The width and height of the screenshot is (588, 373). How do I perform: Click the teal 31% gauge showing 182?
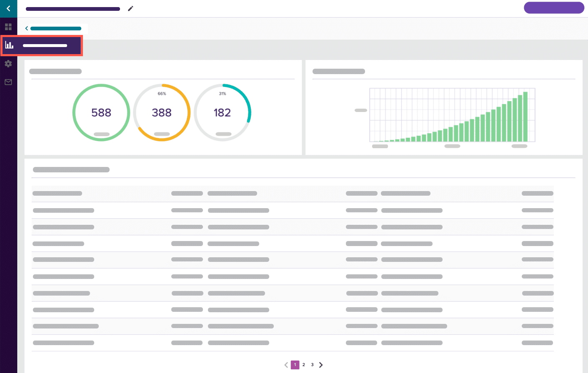222,112
